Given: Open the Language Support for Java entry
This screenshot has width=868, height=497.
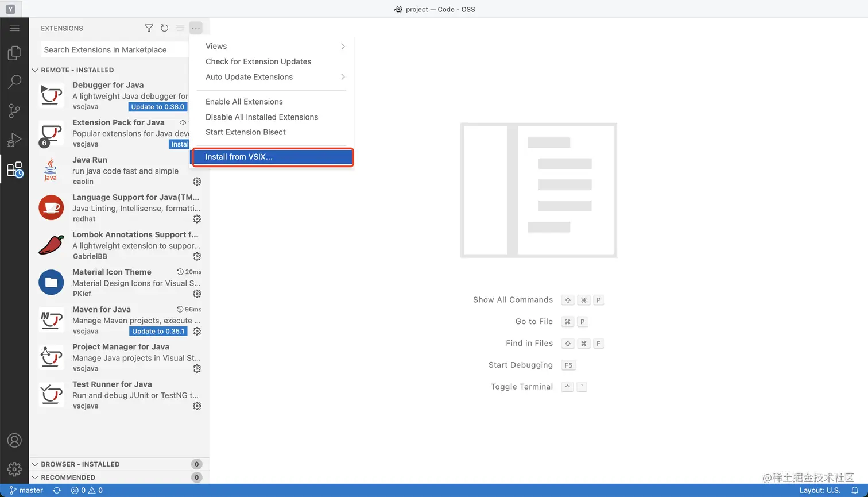Looking at the screenshot, I should (119, 207).
